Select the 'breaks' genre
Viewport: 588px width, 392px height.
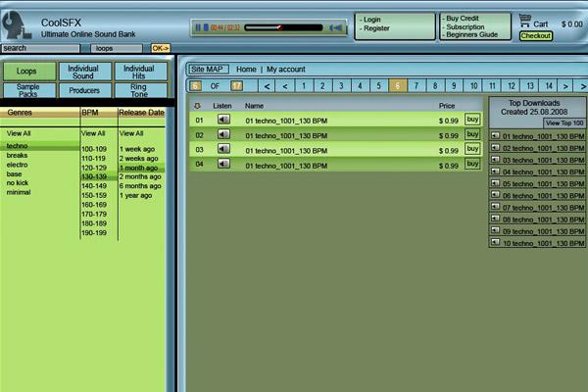click(17, 155)
